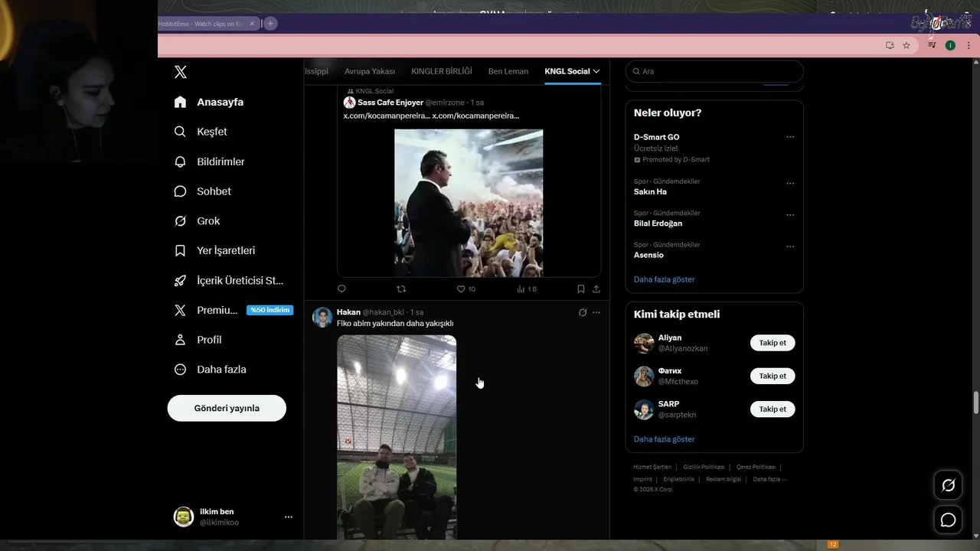The height and width of the screenshot is (551, 980).
Task: Switch to Ben Leman tab
Action: click(x=508, y=71)
